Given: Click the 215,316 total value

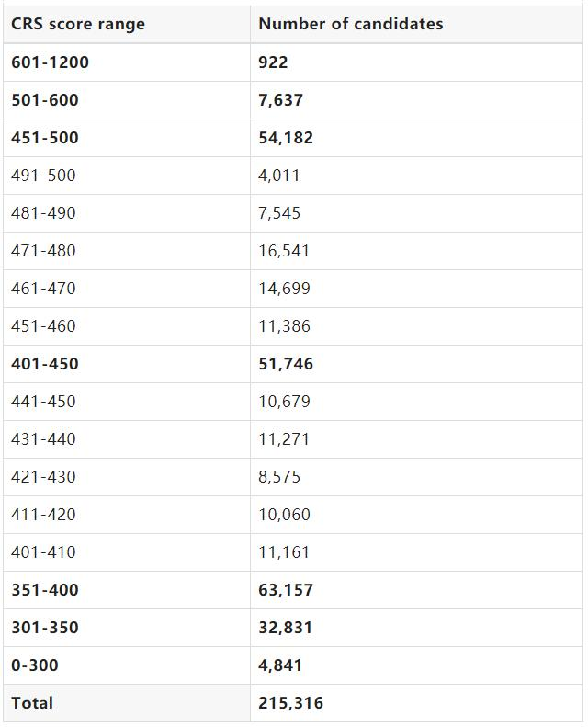Looking at the screenshot, I should coord(291,703).
